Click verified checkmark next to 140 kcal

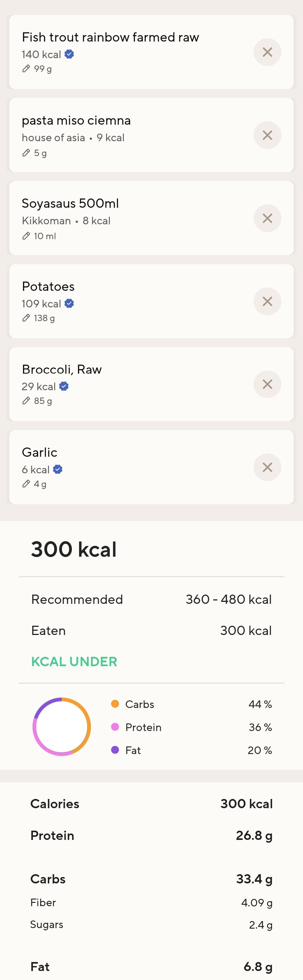point(69,54)
